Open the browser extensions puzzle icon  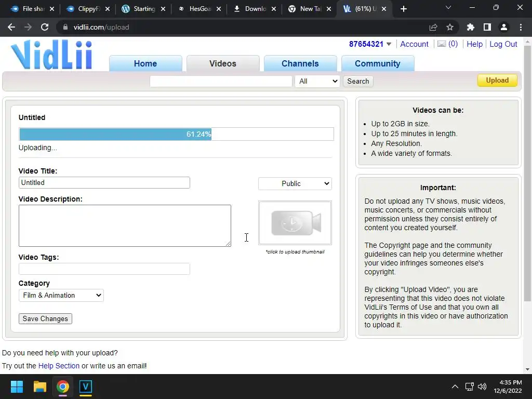[471, 27]
